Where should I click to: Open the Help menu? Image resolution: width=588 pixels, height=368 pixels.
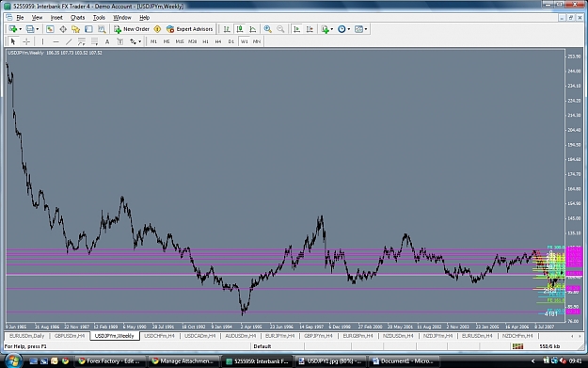[144, 17]
